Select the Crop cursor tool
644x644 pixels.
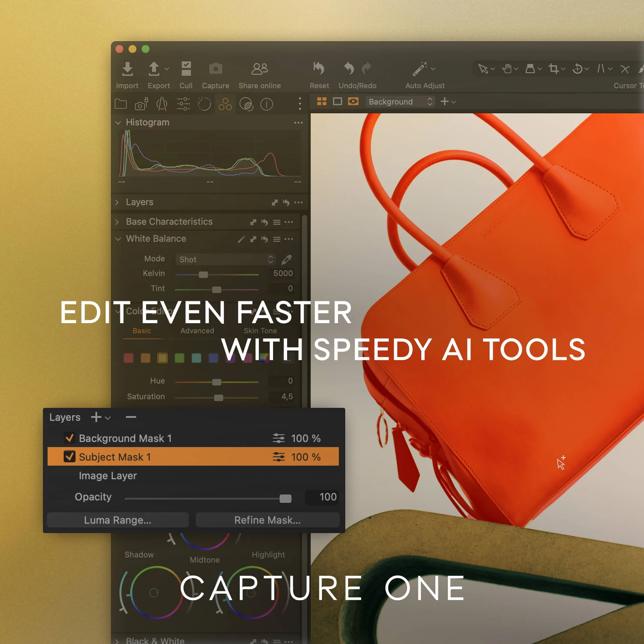[x=553, y=69]
